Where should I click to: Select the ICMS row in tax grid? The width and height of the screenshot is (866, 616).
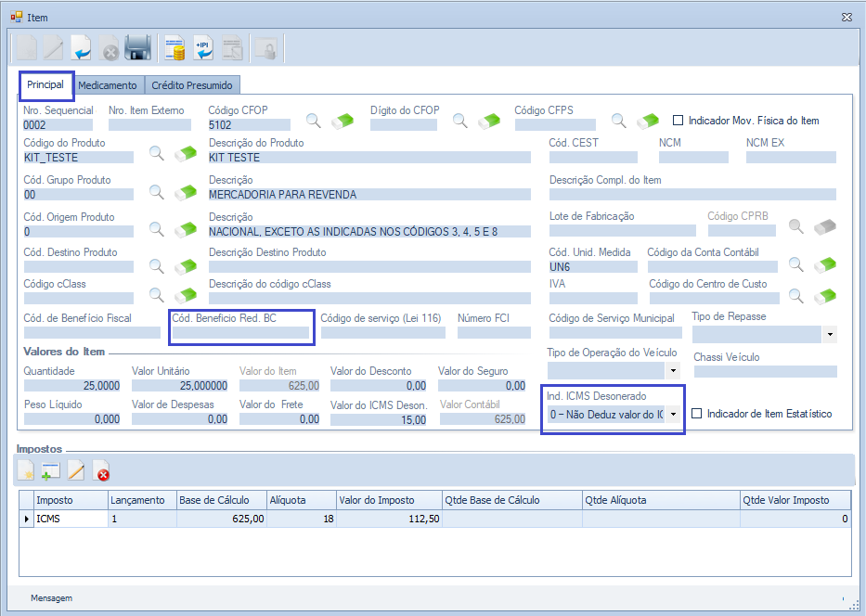click(70, 519)
